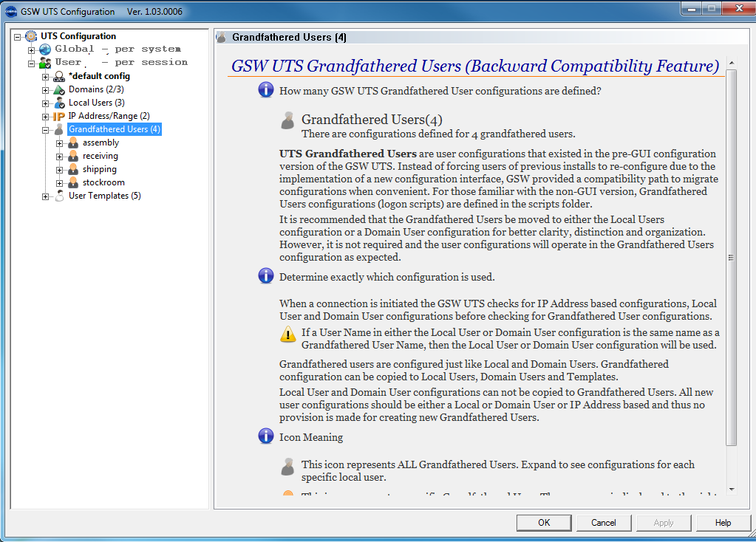The height and width of the screenshot is (542, 756).
Task: Click the *default config user icon
Action: coord(59,76)
